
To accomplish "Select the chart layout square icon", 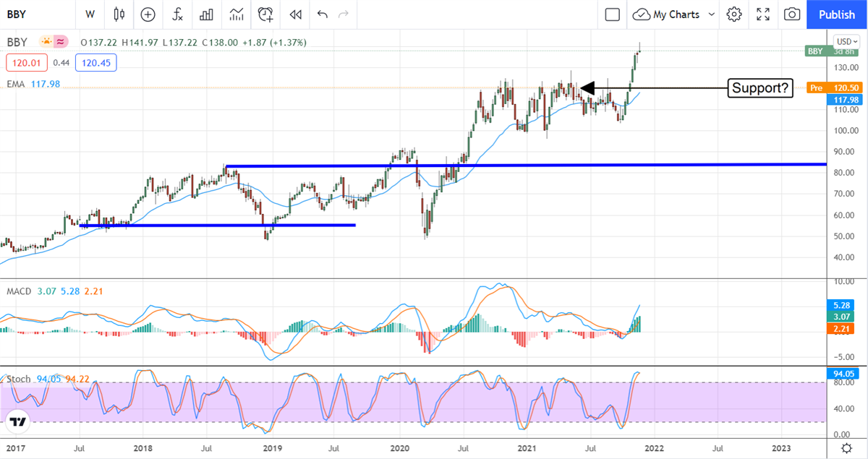I will (612, 14).
